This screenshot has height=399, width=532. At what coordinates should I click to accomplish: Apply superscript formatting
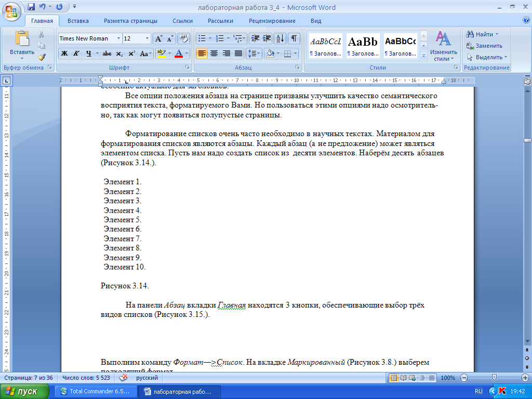point(131,54)
